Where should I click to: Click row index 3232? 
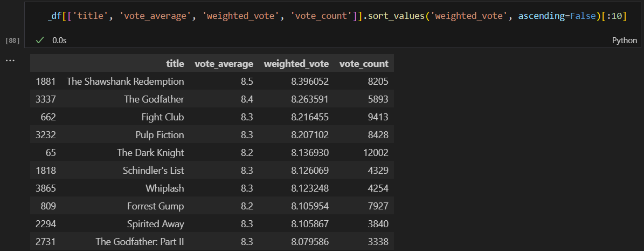pyautogui.click(x=46, y=135)
